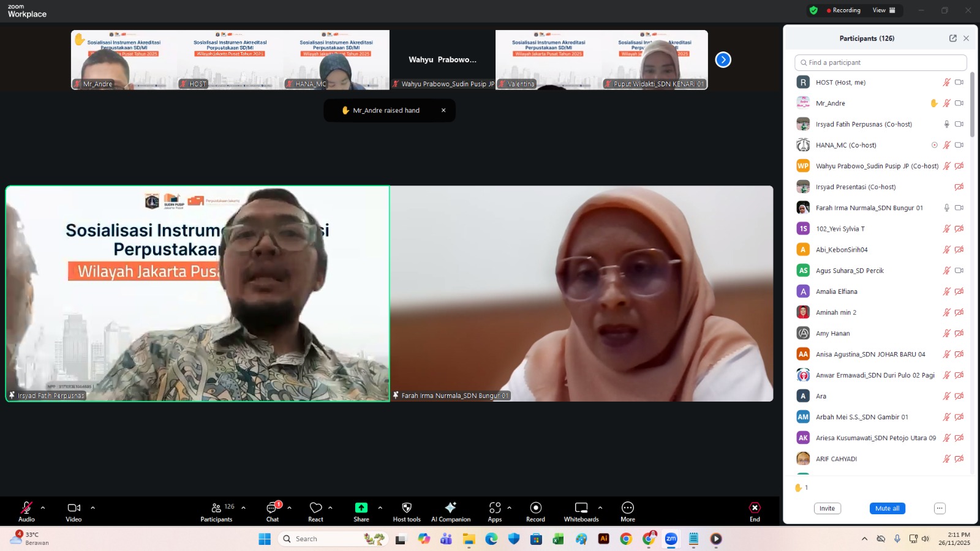Toggle HOST's camera indicator in participants list
980x551 pixels.
click(959, 81)
